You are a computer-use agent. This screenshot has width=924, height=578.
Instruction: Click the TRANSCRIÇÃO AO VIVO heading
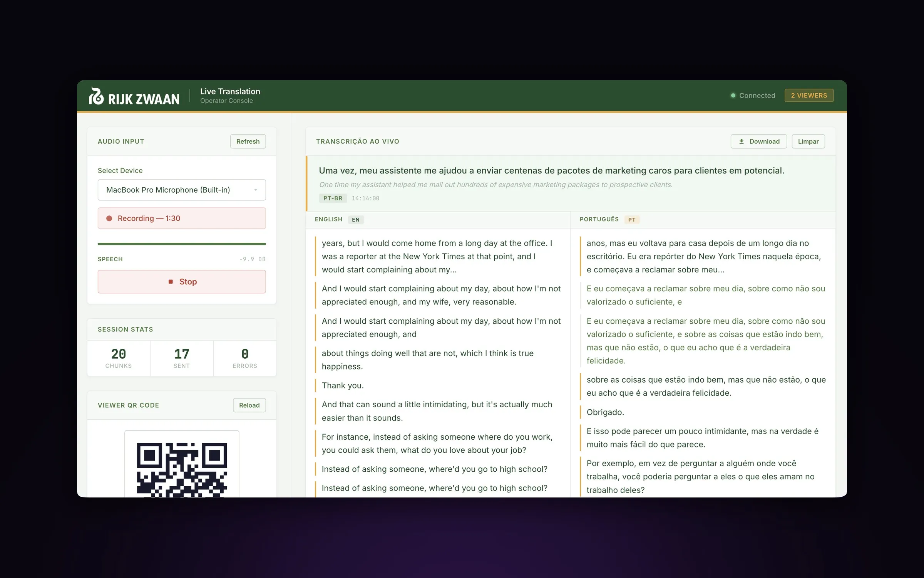tap(358, 141)
